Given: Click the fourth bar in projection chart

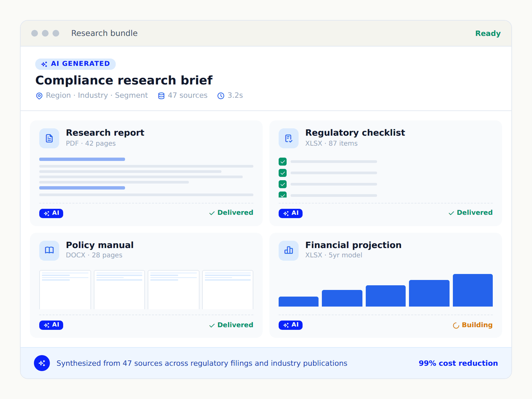Looking at the screenshot, I should [x=429, y=293].
